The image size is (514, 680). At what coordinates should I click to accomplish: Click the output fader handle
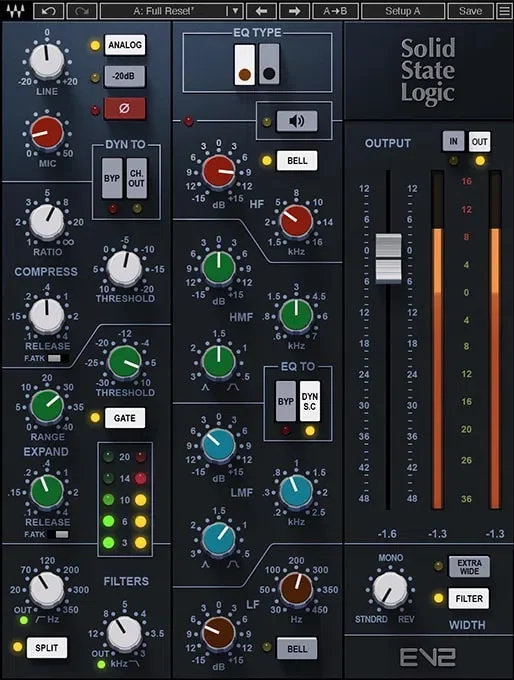tap(388, 258)
